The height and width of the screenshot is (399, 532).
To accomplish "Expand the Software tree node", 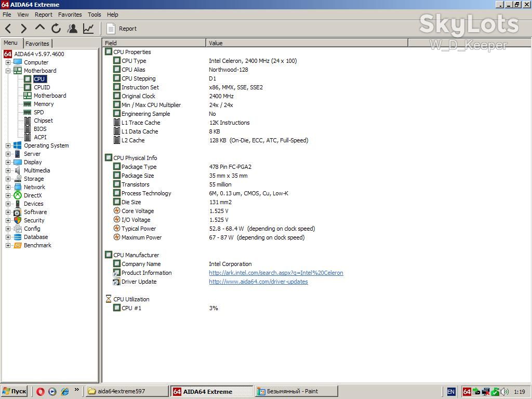I will 8,212.
